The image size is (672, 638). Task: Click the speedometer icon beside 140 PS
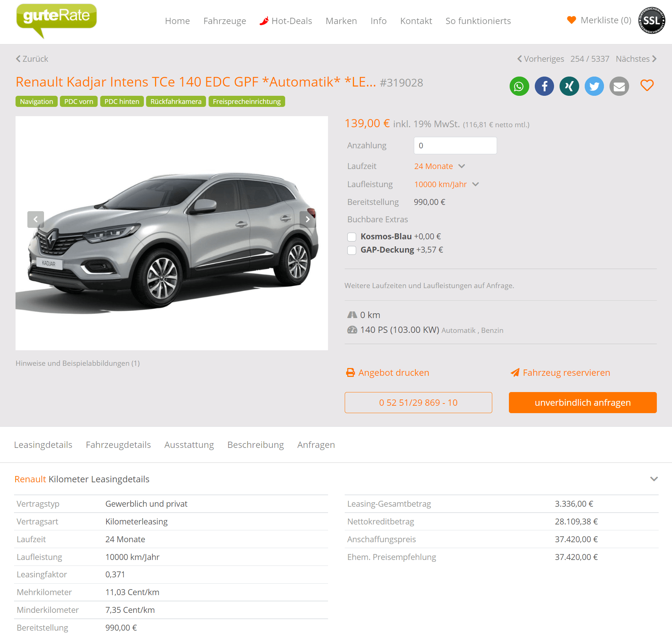(352, 330)
